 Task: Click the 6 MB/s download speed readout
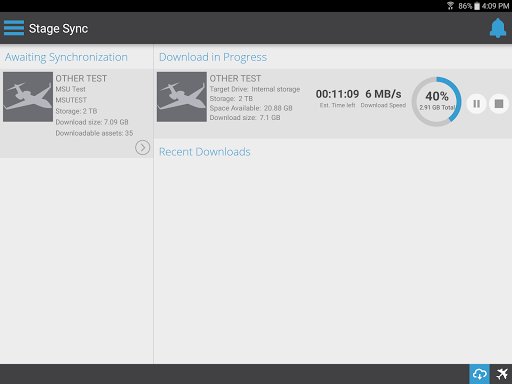[383, 94]
